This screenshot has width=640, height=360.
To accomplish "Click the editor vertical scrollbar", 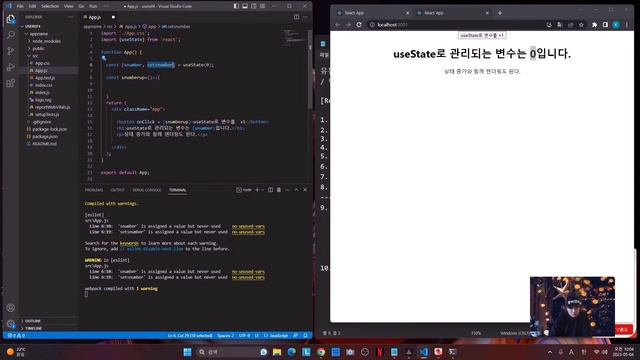I will tap(310, 69).
